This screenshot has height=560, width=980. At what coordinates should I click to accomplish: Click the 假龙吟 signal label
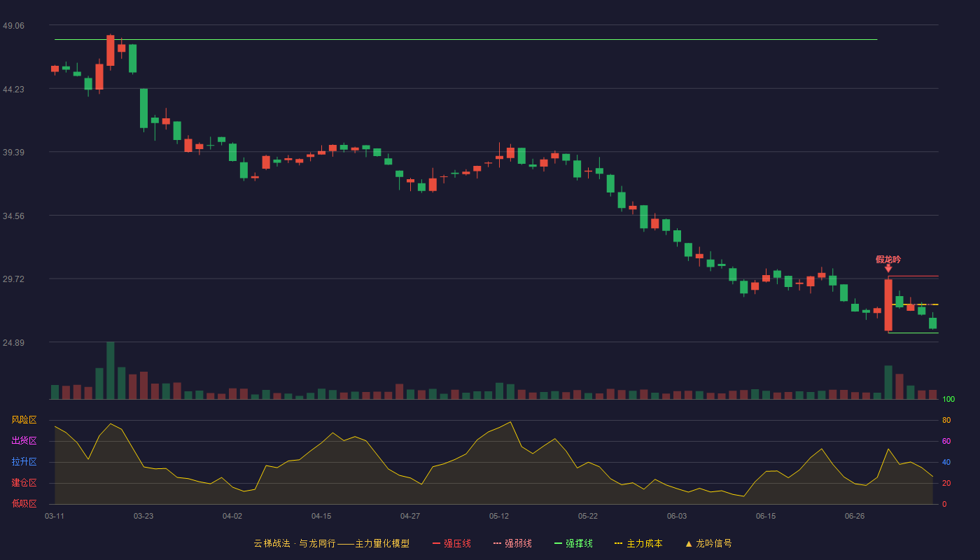888,259
